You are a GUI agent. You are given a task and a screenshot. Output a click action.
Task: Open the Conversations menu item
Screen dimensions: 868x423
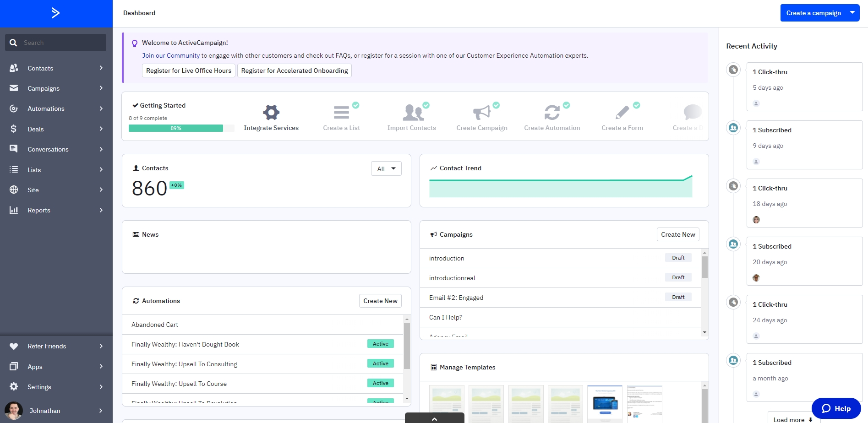tap(56, 149)
